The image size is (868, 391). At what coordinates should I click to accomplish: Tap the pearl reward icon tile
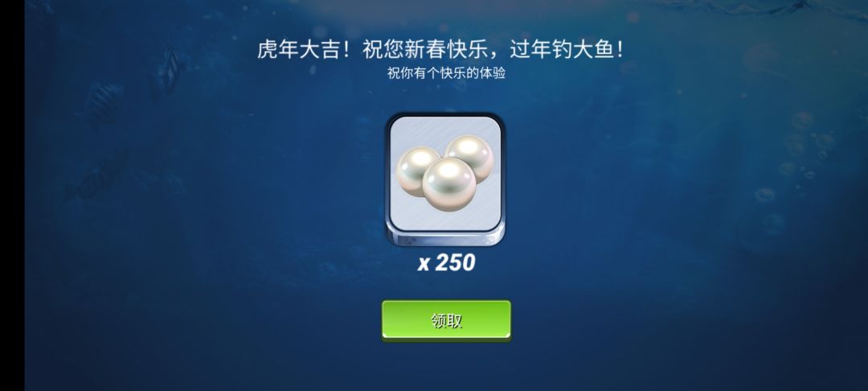click(445, 180)
